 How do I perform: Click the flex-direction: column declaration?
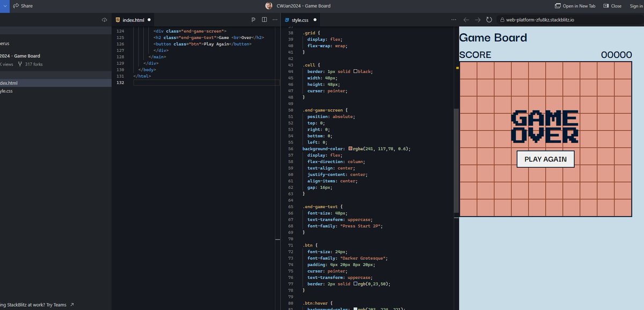(336, 161)
